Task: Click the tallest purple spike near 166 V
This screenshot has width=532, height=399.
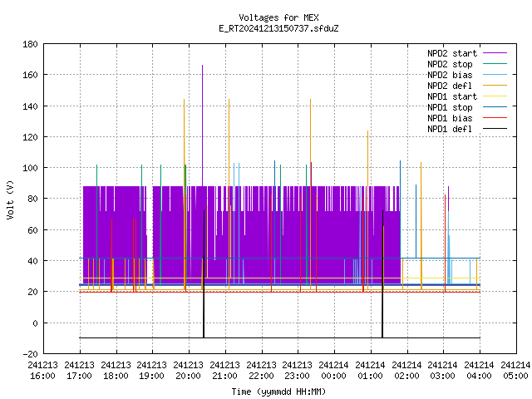Action: point(203,126)
